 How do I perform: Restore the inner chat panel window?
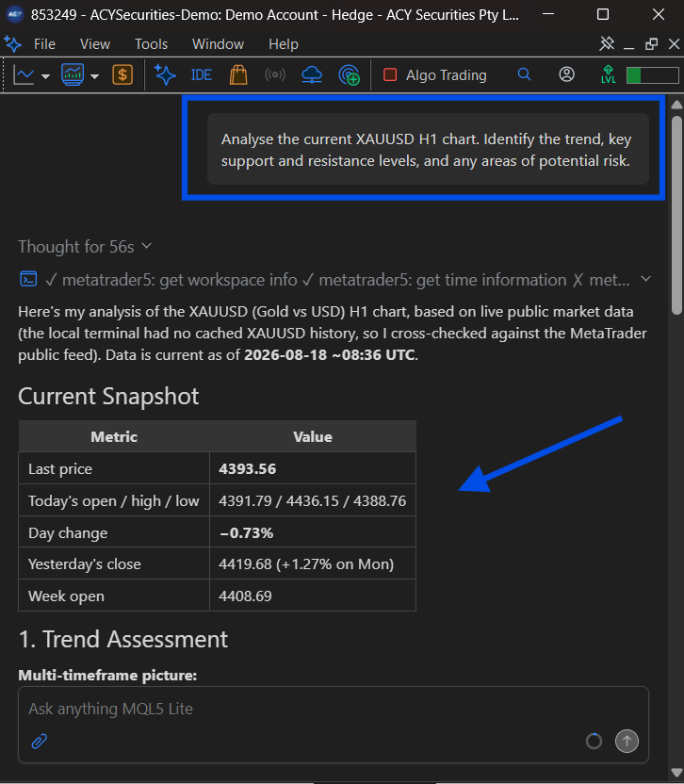652,44
